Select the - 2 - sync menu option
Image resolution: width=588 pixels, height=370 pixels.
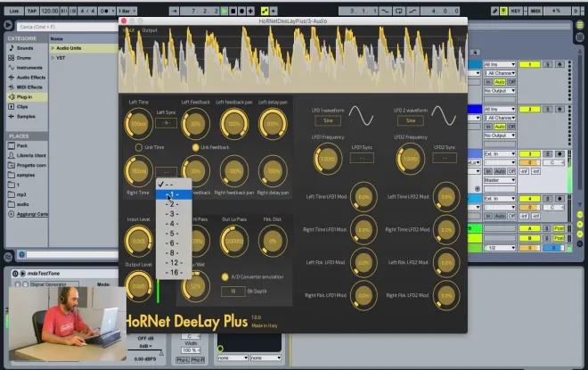pos(174,204)
